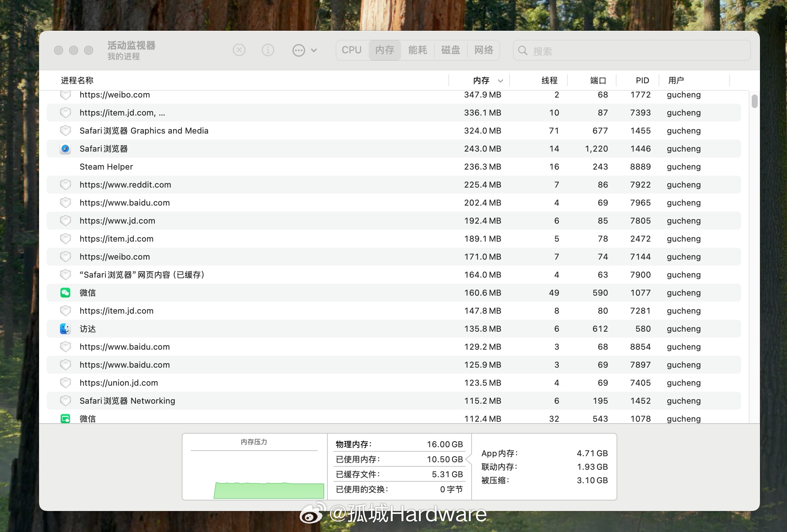Click the shield icon for baidu.com using 202.4 MB

click(x=65, y=203)
